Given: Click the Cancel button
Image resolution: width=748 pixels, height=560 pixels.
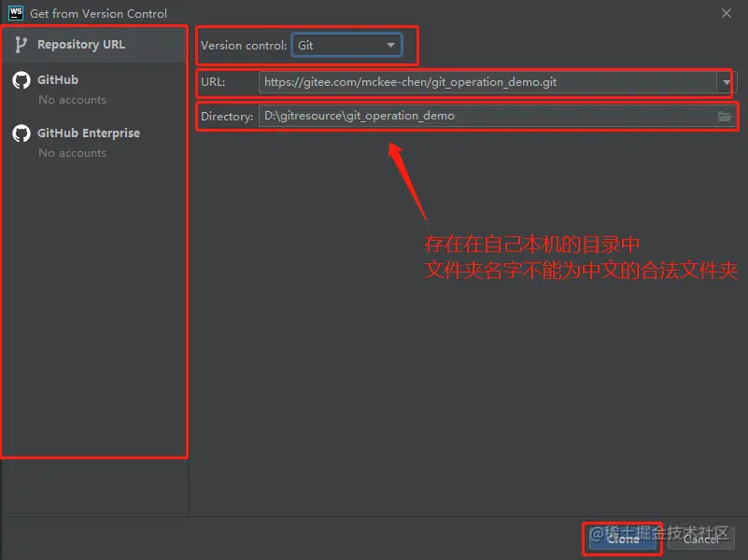Looking at the screenshot, I should point(700,539).
